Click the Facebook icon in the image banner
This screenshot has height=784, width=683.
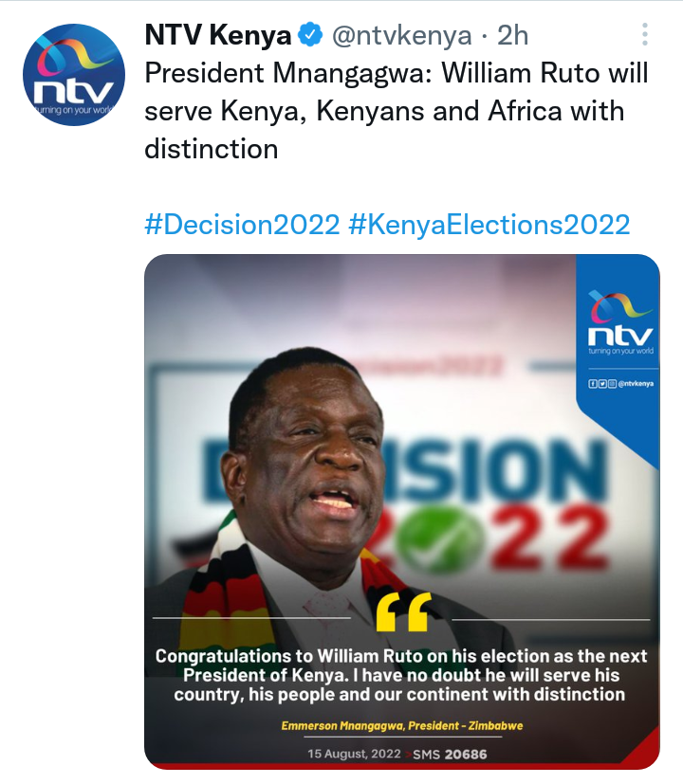(x=593, y=384)
